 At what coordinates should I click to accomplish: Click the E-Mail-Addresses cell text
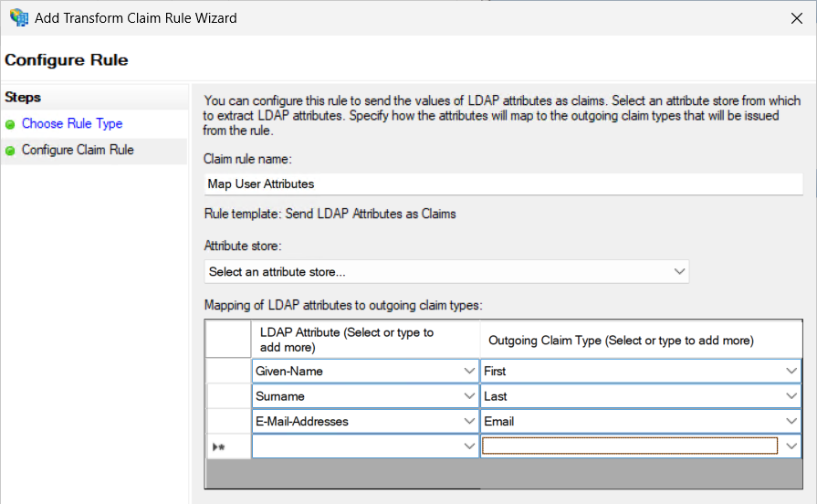point(301,421)
